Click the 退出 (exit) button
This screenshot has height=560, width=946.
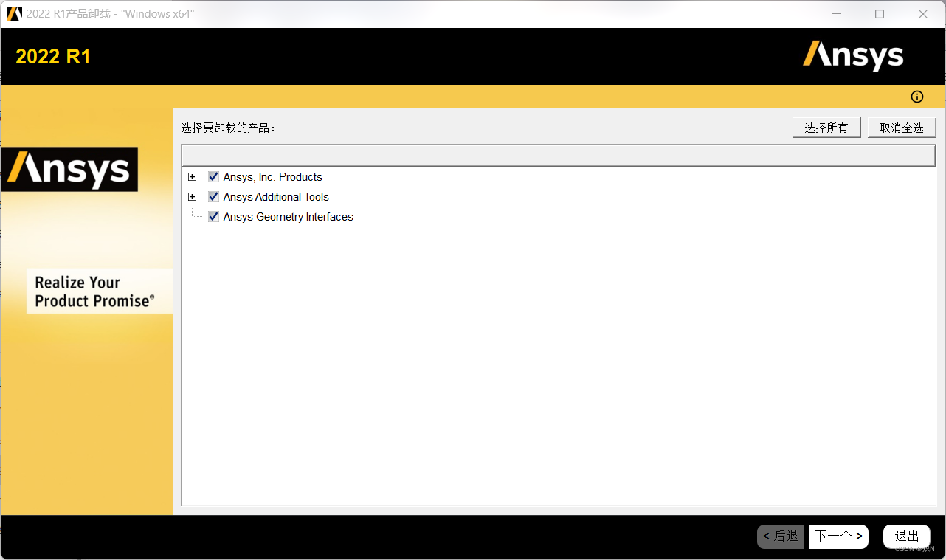(907, 536)
